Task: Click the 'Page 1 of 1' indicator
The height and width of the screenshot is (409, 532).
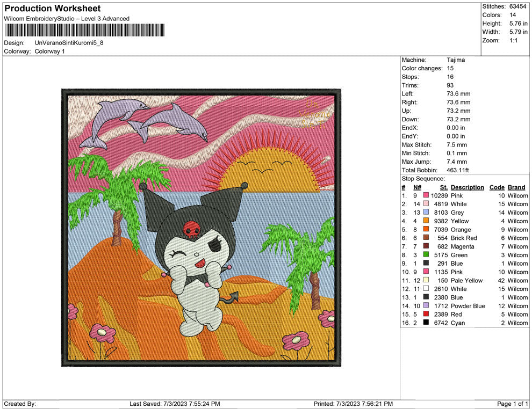Action: click(512, 404)
